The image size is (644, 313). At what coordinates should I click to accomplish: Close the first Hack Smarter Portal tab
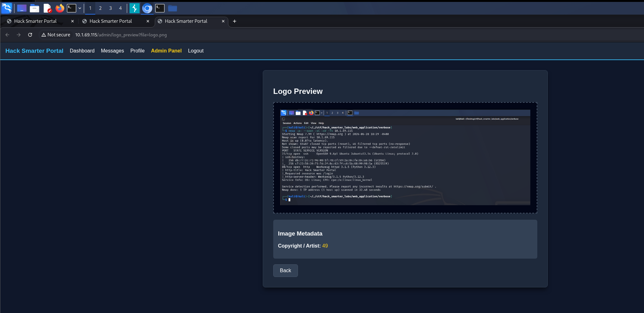(73, 21)
